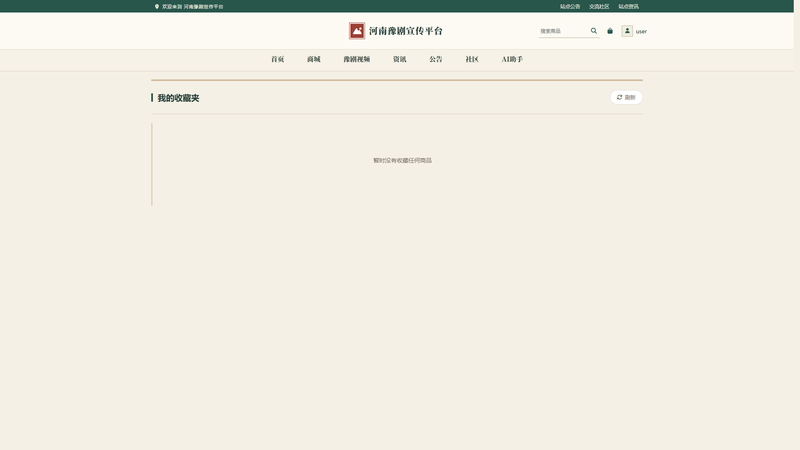Click the 站点公告 link in top bar
Image resolution: width=800 pixels, height=450 pixels.
click(x=570, y=7)
